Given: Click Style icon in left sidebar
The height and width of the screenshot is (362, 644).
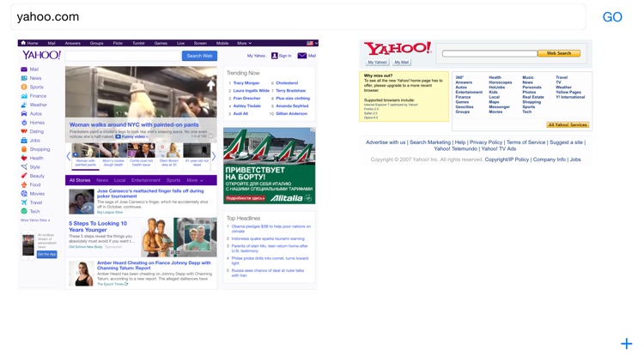Looking at the screenshot, I should pyautogui.click(x=24, y=167).
